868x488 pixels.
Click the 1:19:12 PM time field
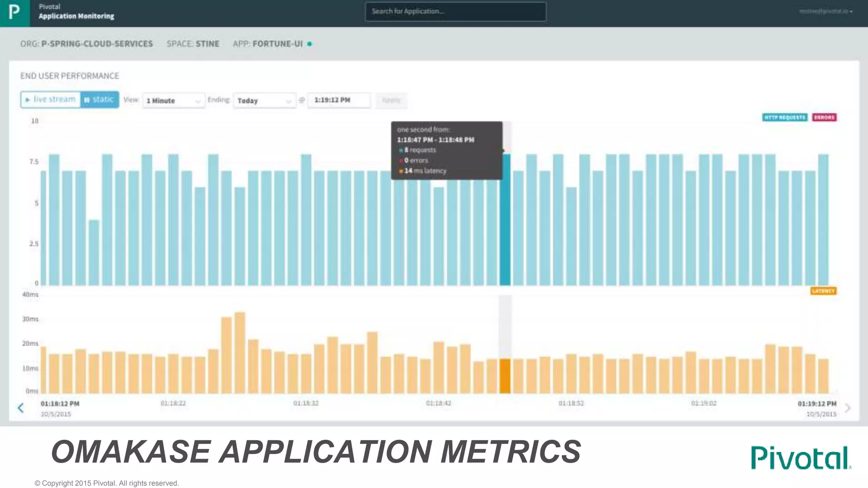click(339, 100)
